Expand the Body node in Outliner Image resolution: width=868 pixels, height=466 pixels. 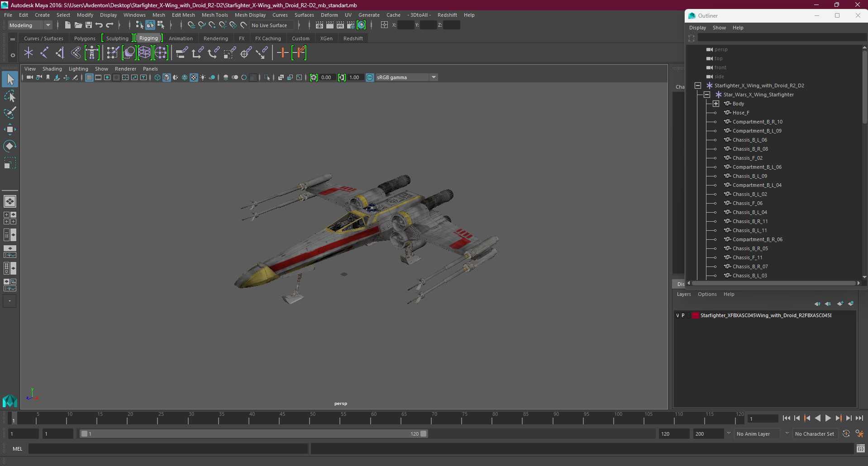tap(716, 104)
